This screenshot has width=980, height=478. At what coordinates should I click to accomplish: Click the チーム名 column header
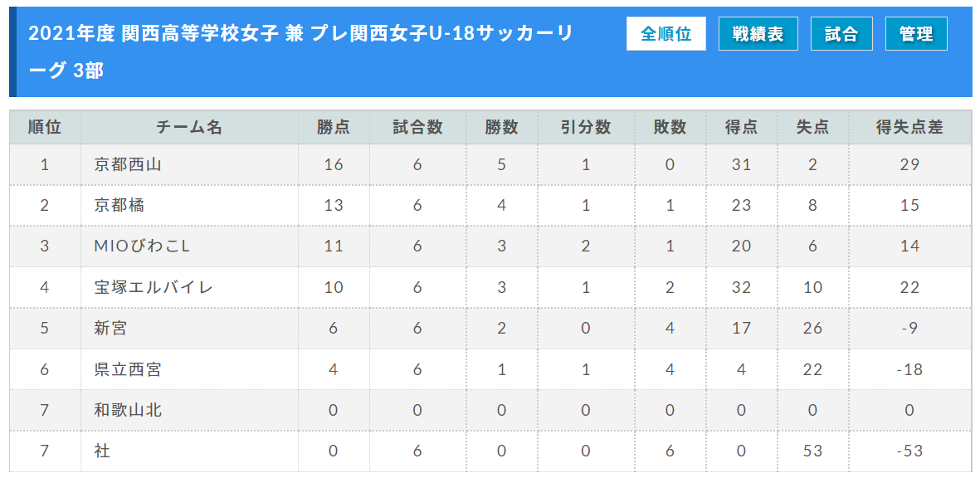pyautogui.click(x=189, y=128)
